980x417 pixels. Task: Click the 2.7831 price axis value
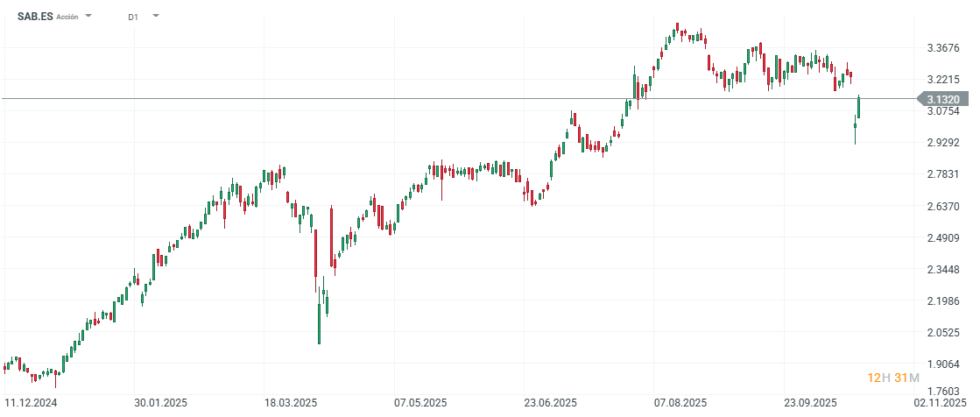(x=942, y=174)
